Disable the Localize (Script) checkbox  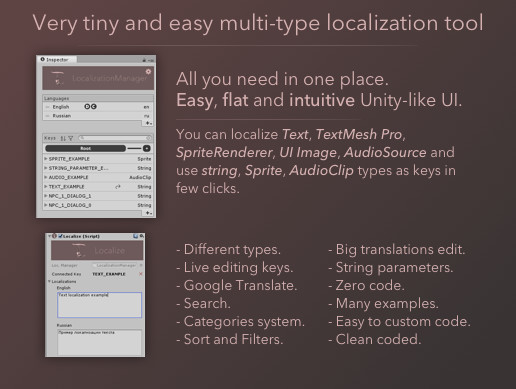tap(60, 236)
